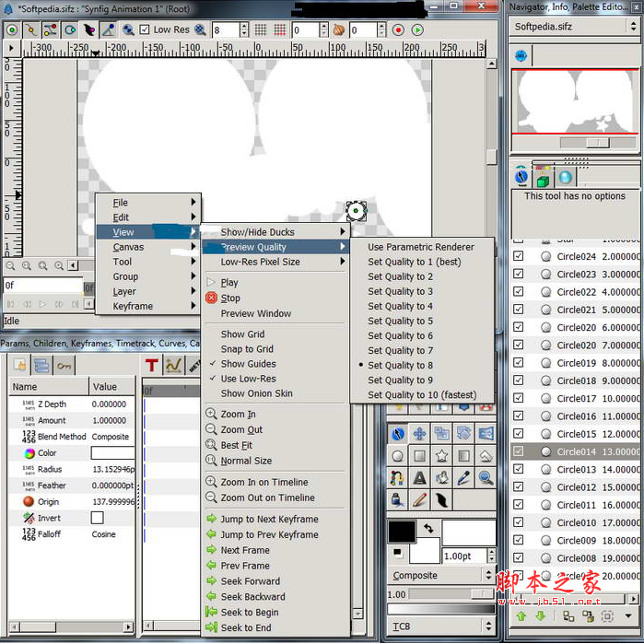Toggle visibility checkbox of Circle024 layer
644x644 pixels.
(x=519, y=256)
